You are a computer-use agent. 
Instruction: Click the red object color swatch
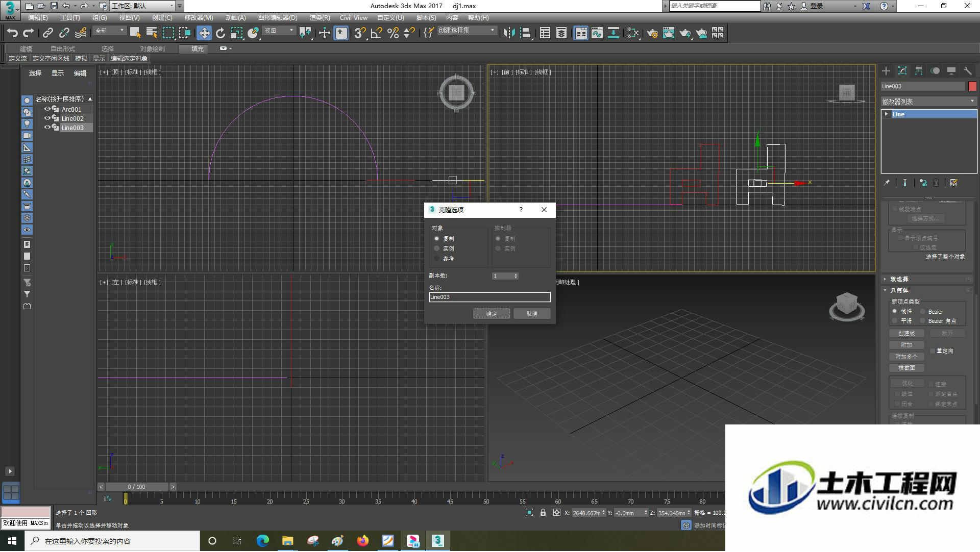pyautogui.click(x=972, y=86)
